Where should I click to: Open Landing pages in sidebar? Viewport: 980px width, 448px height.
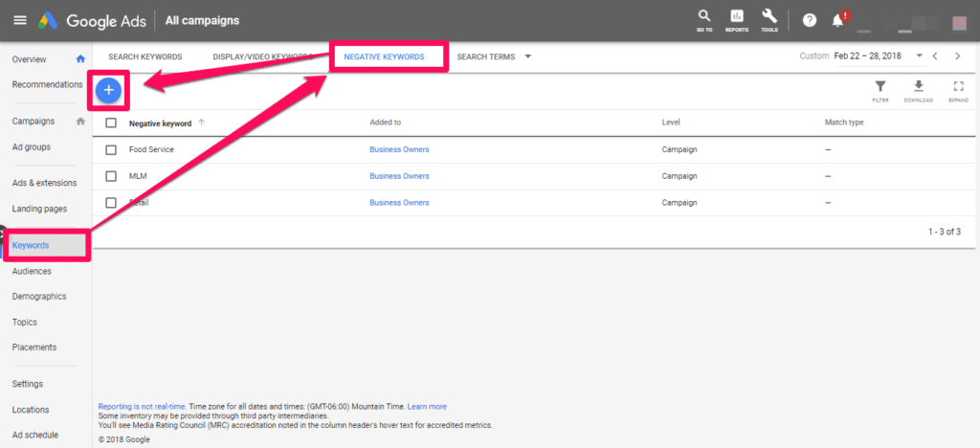[39, 209]
